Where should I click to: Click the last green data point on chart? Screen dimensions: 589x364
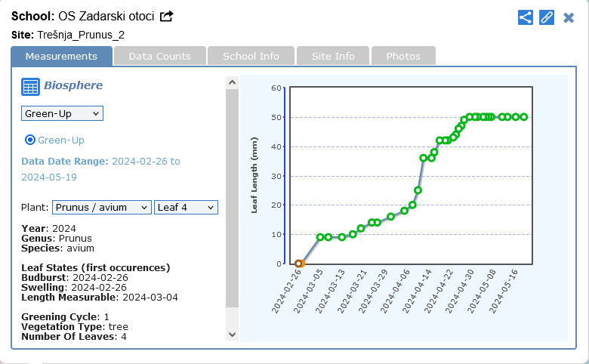524,117
